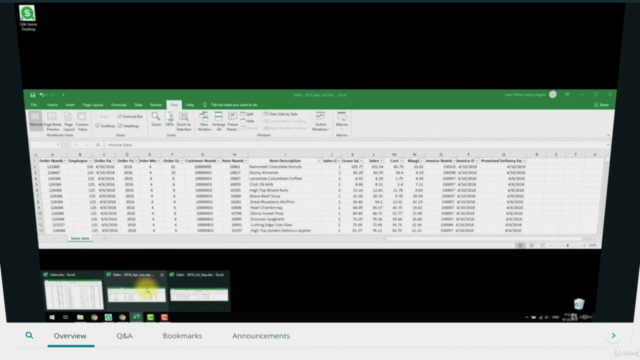Switch to the Formulas ribbon tab
Image resolution: width=640 pixels, height=360 pixels.
point(119,105)
